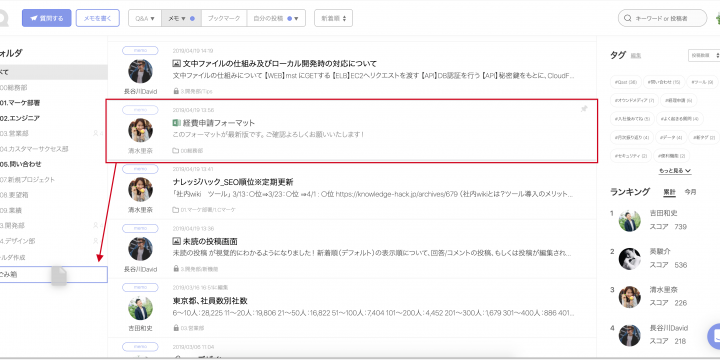This screenshot has height=360, width=720.
Task: Click lock folder tag 03.営業部 under 東京都 post
Action: (x=189, y=328)
